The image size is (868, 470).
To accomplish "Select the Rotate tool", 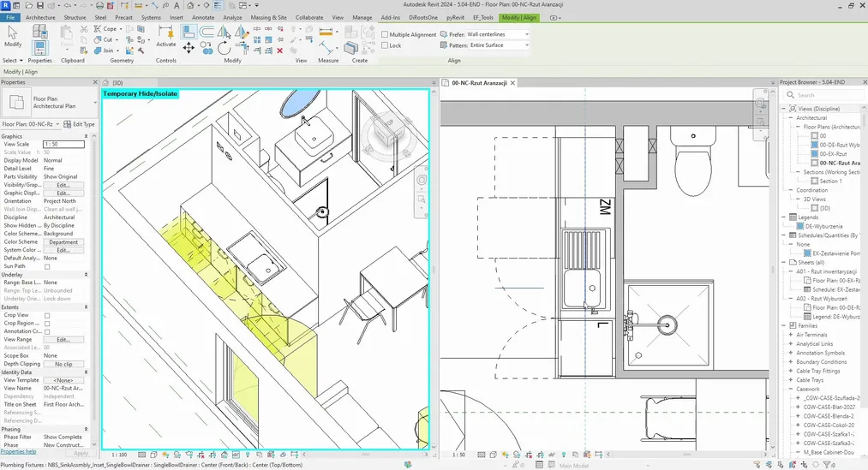I will (x=224, y=49).
